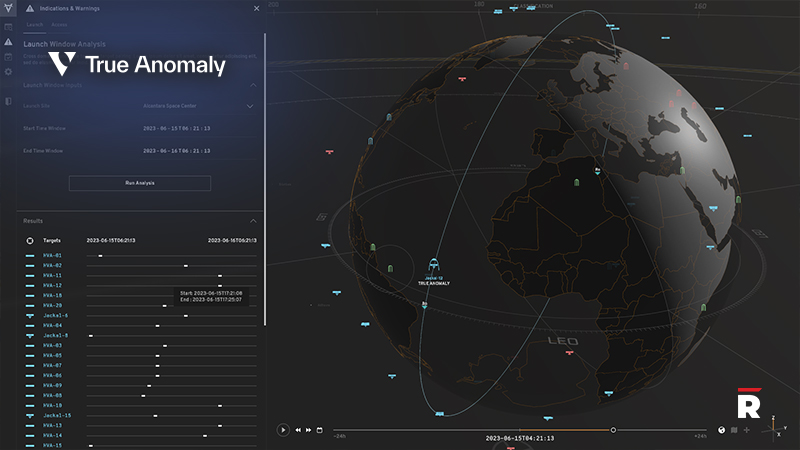Select the HVA-10 target name
Screen dimensions: 800x450
(52, 406)
